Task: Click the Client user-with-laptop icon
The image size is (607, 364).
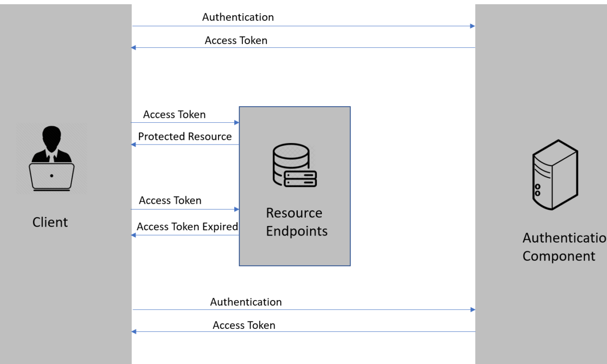Action: coord(52,158)
